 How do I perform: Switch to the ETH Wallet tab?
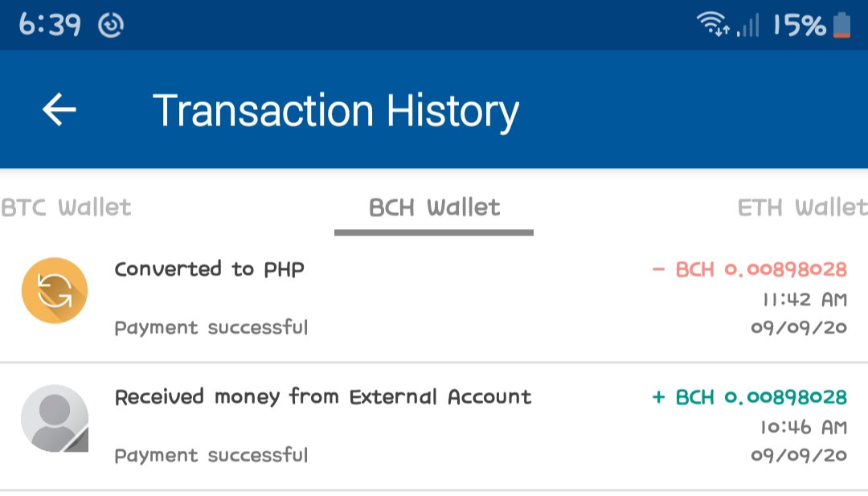(x=803, y=207)
